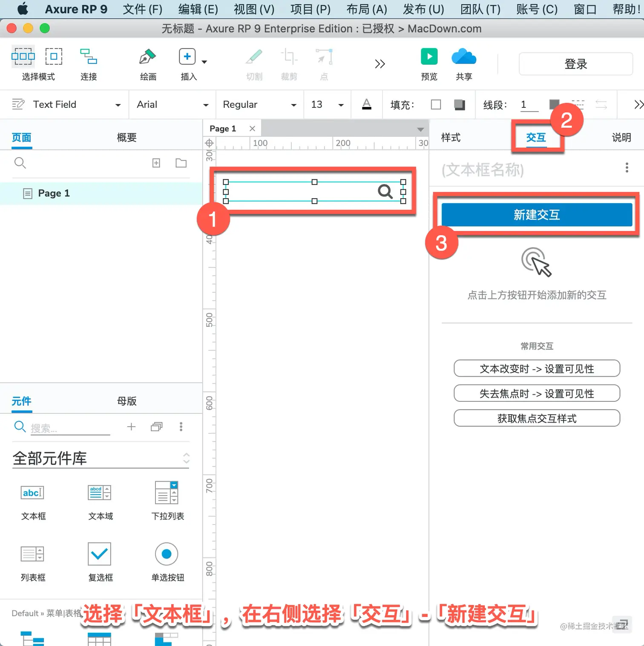Open the 文件 (F) menu
Screen dimensions: 644x646
pos(143,9)
